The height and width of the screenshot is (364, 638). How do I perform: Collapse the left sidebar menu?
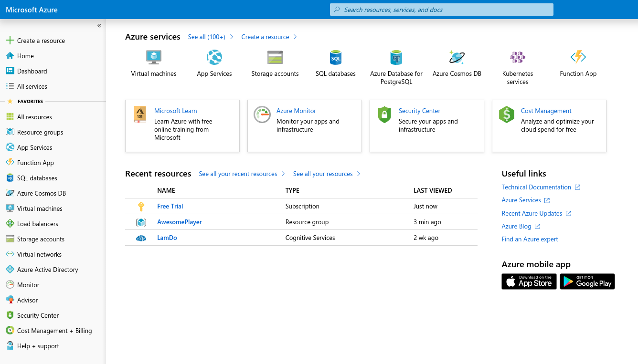coord(99,26)
